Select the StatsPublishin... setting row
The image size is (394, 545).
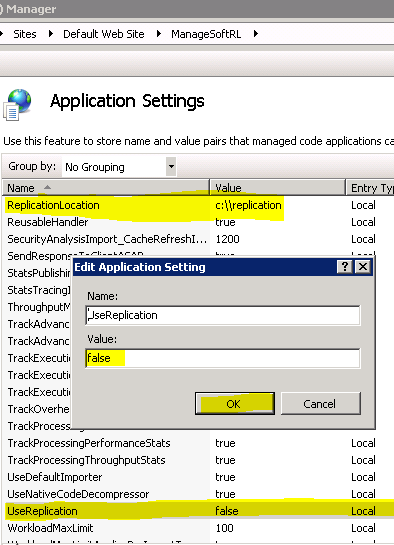38,273
